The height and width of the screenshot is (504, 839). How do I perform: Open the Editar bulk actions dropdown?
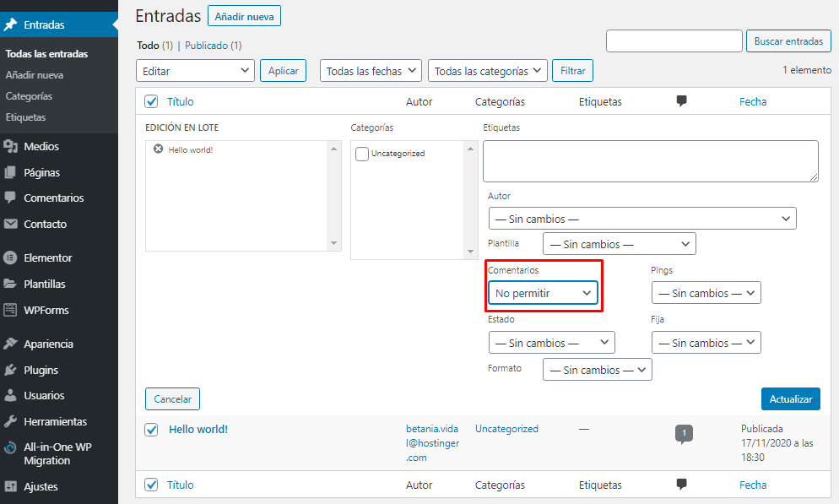(195, 71)
